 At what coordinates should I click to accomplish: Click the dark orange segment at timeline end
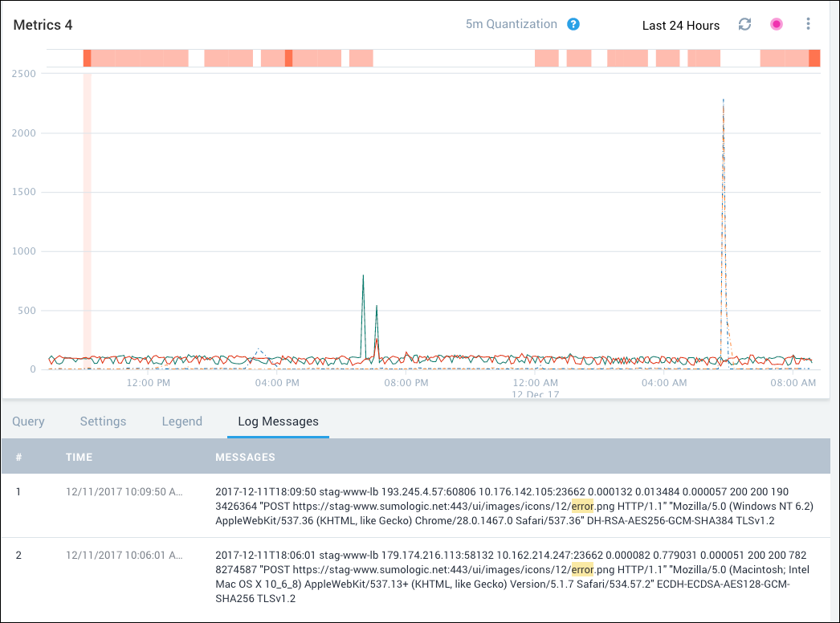click(x=813, y=58)
